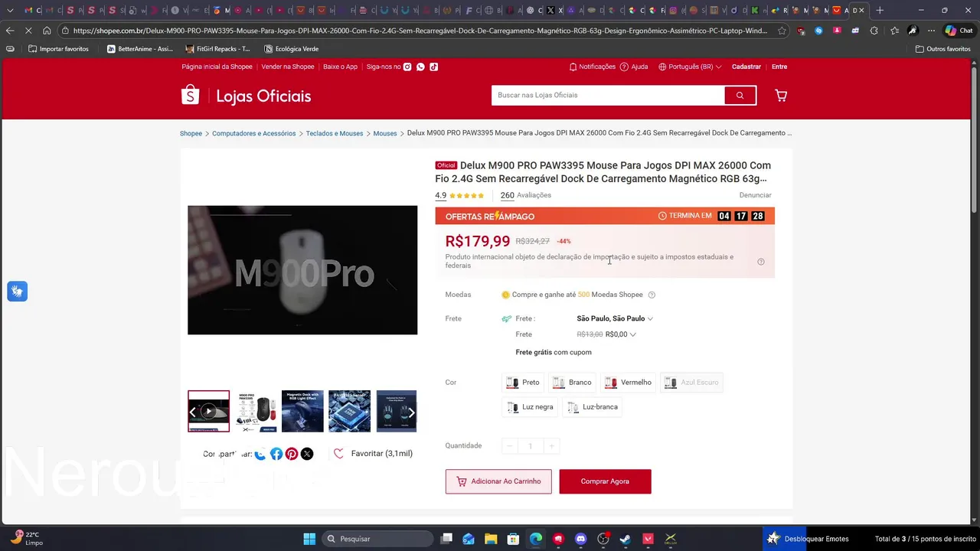Open Magnetic Dock RGB thumbnail
The image size is (980, 551).
click(x=302, y=411)
